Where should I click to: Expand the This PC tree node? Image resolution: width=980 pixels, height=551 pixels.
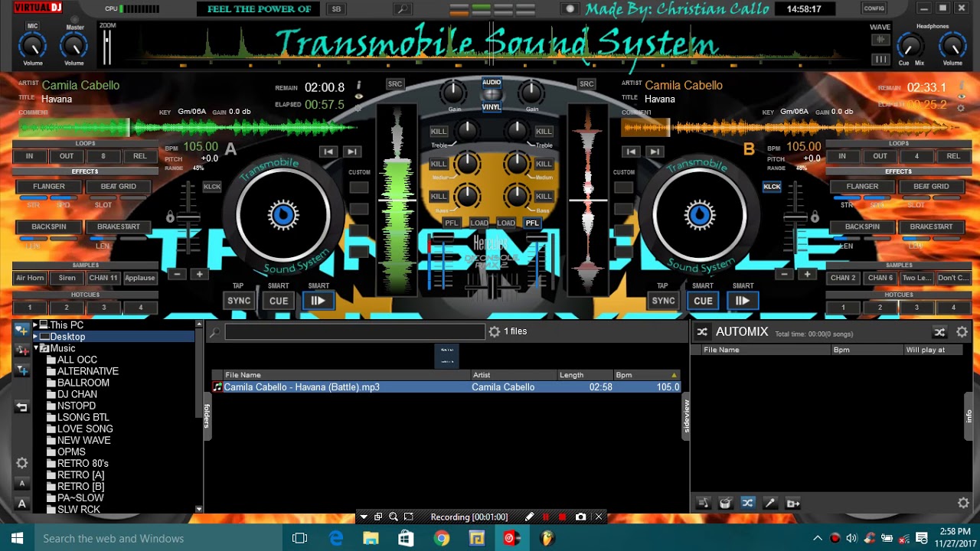pyautogui.click(x=35, y=325)
